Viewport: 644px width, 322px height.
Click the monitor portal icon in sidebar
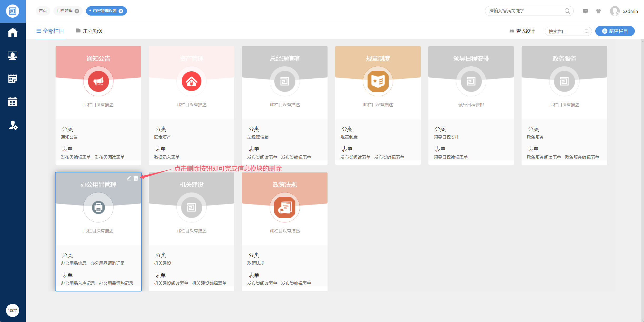(x=13, y=56)
